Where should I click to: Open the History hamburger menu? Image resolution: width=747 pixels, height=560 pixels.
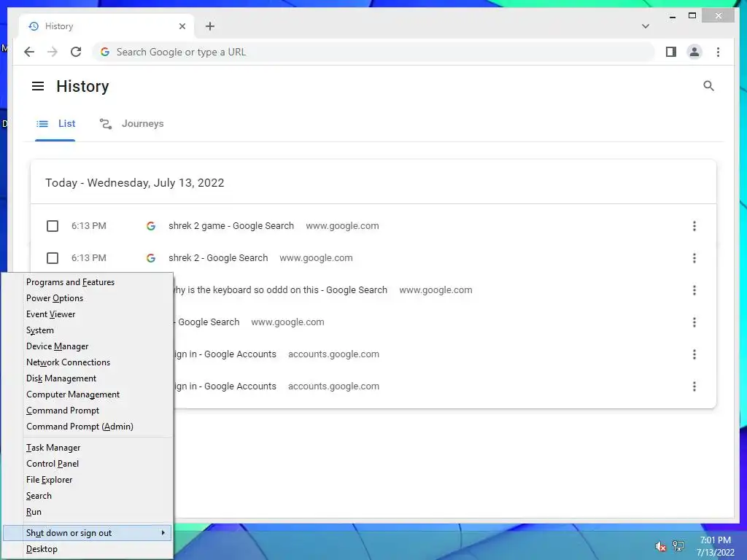click(38, 86)
